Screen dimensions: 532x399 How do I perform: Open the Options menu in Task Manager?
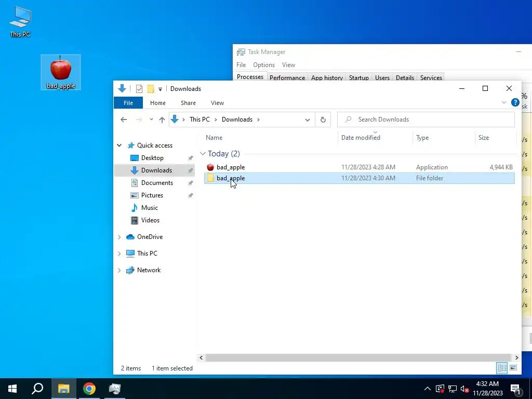(x=263, y=65)
